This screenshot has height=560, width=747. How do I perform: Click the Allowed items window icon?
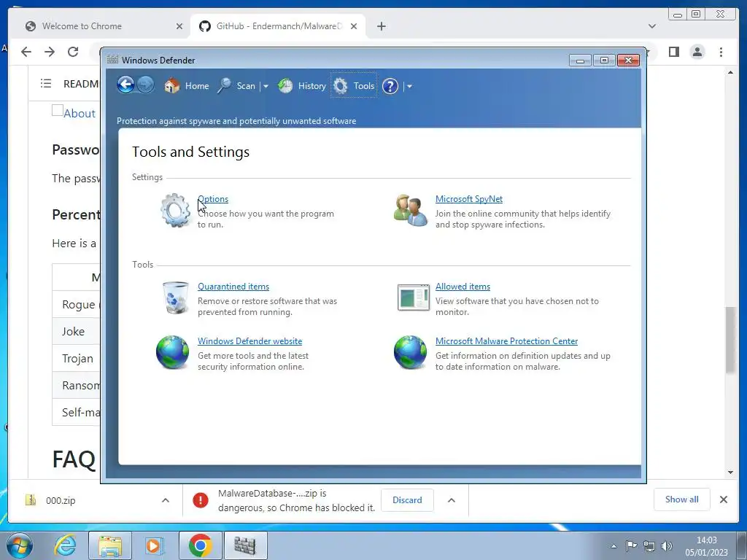(413, 297)
